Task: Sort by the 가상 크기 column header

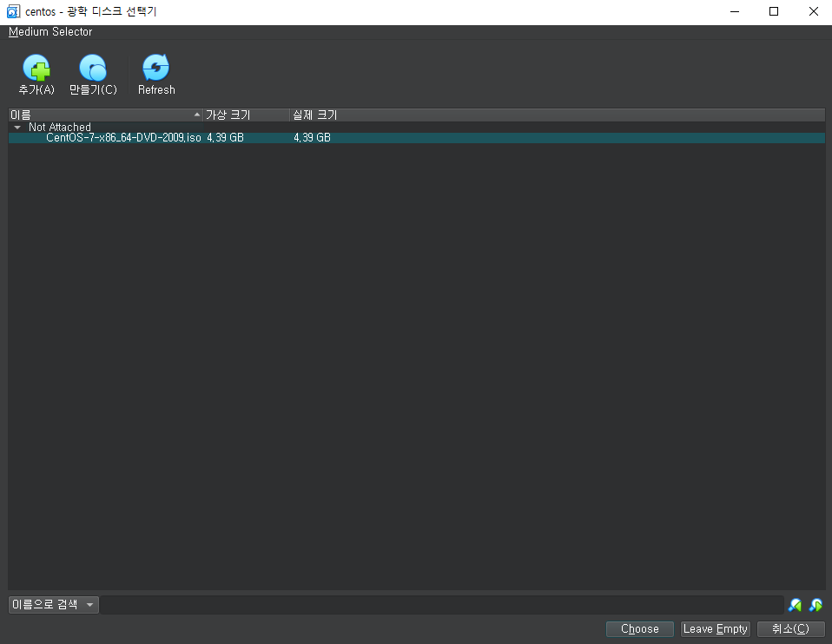Action: pos(246,115)
